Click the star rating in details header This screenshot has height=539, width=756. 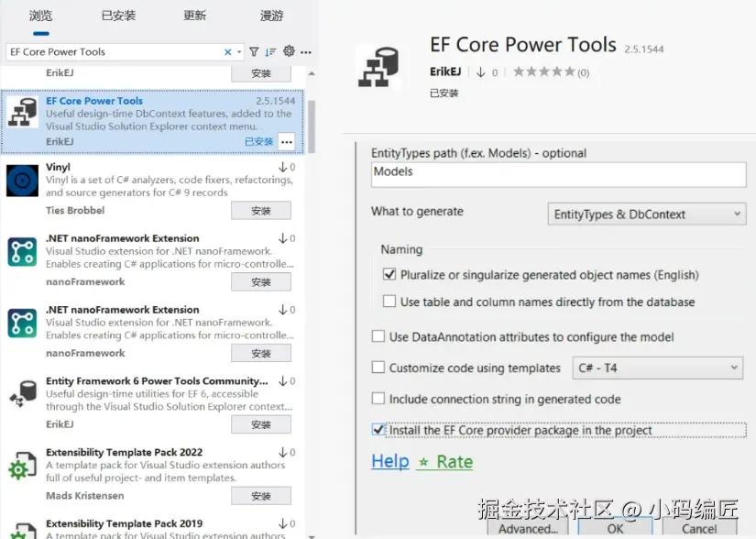[543, 71]
